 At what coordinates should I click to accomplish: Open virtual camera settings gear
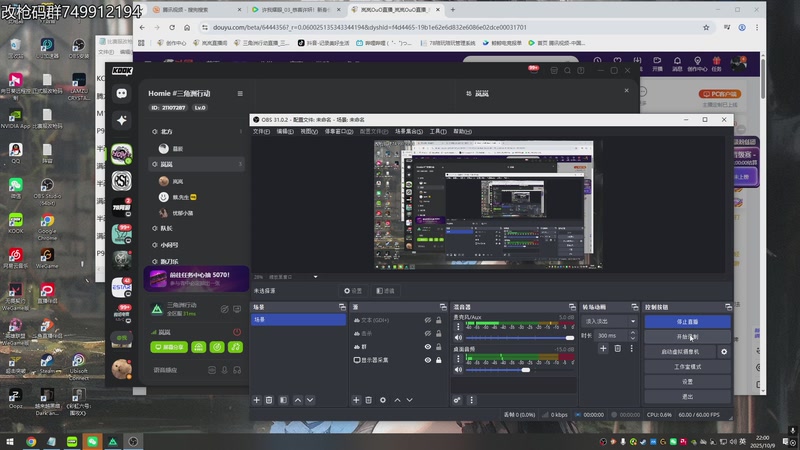(724, 352)
